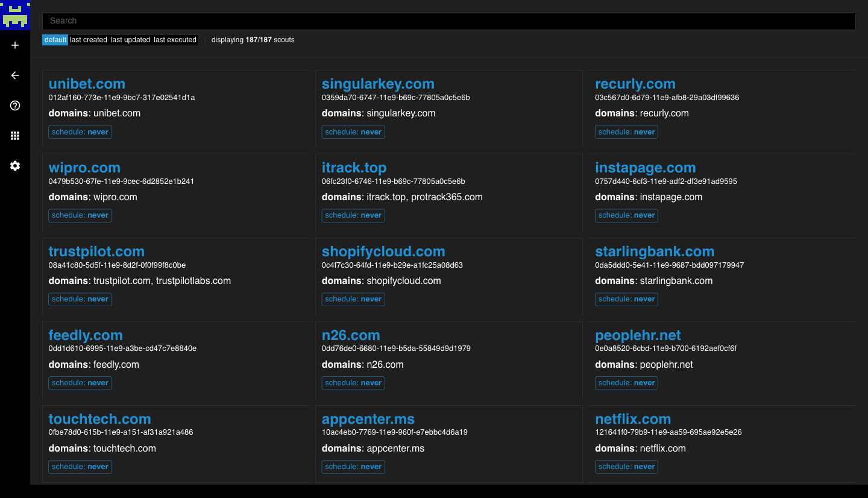Sort scouts by last updated
Screen dimensions: 868x498
(130, 40)
